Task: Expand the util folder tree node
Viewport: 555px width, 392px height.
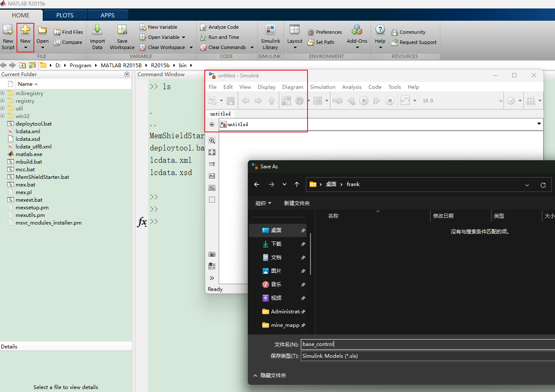Action: (x=3, y=108)
